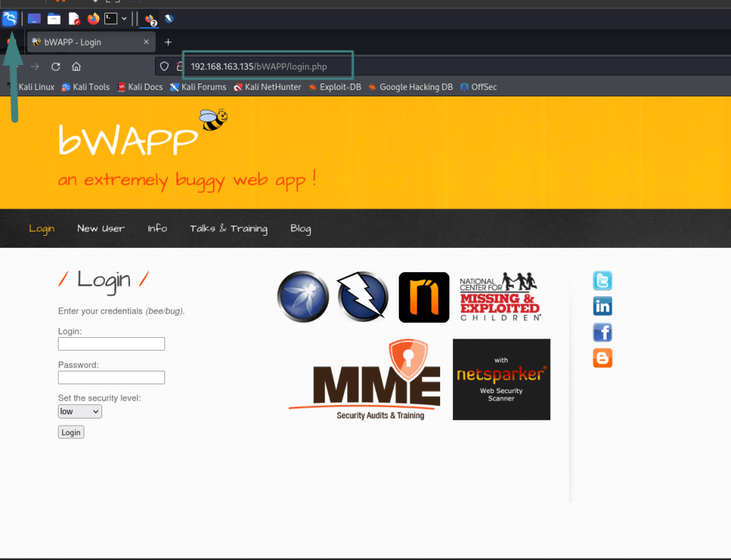Go to Talks & Training menu

click(229, 229)
